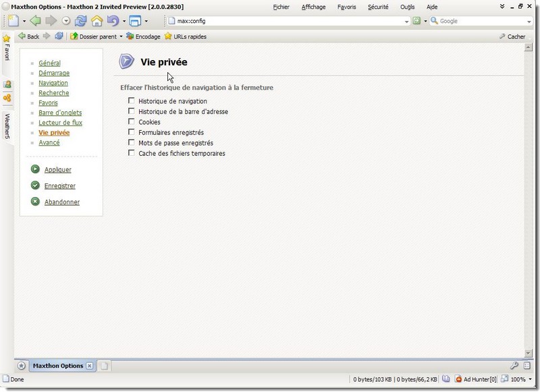The image size is (540, 392).
Task: Open Avancé settings page
Action: click(49, 142)
